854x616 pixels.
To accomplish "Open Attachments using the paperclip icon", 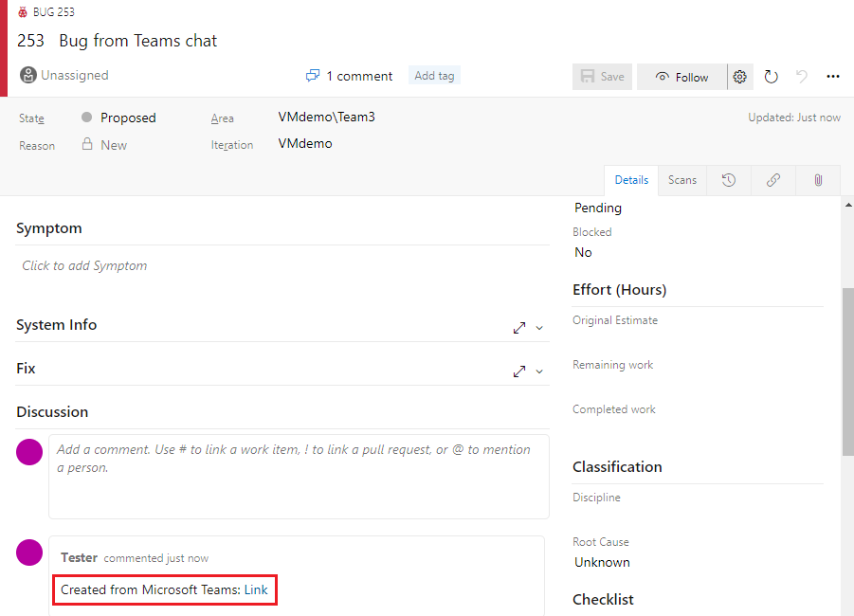I will [817, 180].
